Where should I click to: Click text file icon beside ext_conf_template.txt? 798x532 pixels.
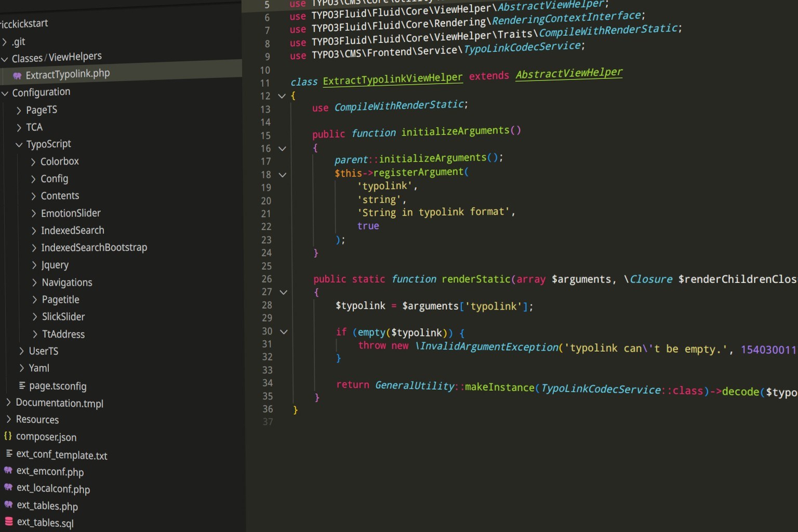(9, 454)
